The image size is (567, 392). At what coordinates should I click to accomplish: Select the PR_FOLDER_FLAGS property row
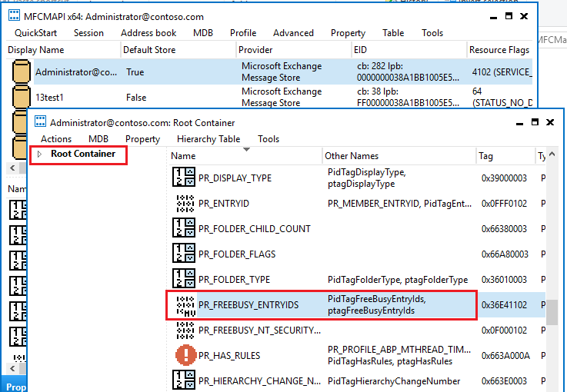point(357,254)
